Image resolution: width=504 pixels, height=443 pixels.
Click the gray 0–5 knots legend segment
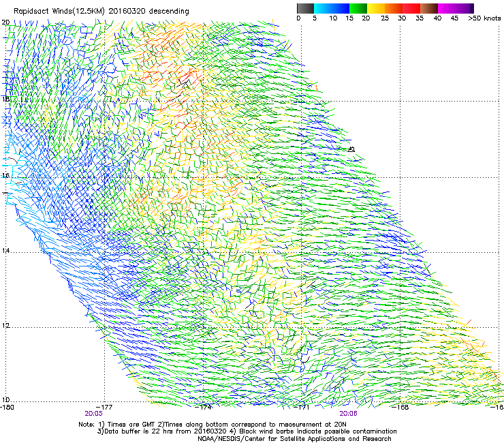coord(305,8)
